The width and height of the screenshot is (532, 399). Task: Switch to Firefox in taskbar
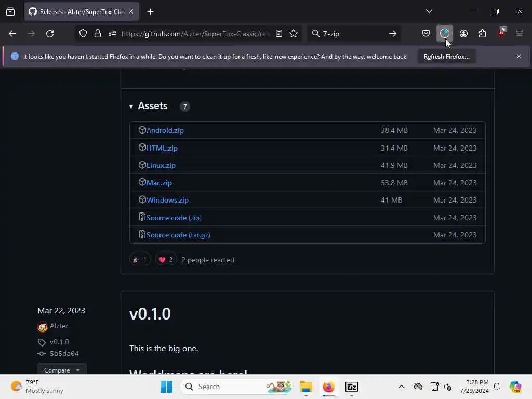tap(328, 387)
